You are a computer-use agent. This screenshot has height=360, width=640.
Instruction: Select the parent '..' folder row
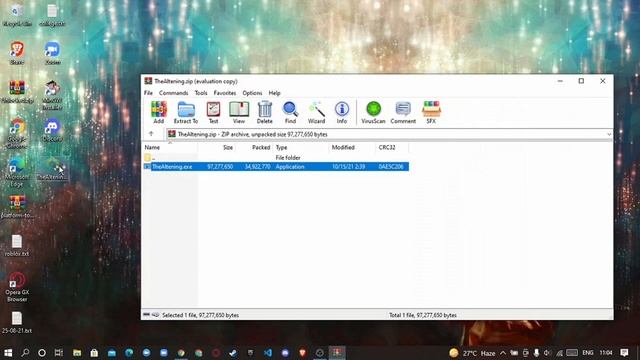click(276, 158)
